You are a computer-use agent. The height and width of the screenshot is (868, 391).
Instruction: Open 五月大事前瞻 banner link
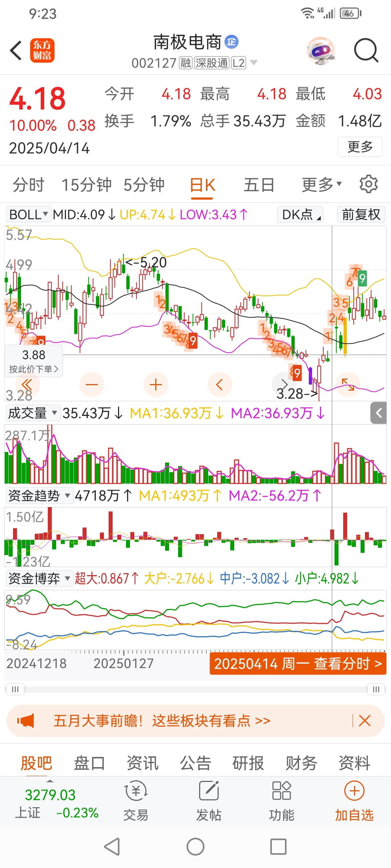click(x=162, y=721)
